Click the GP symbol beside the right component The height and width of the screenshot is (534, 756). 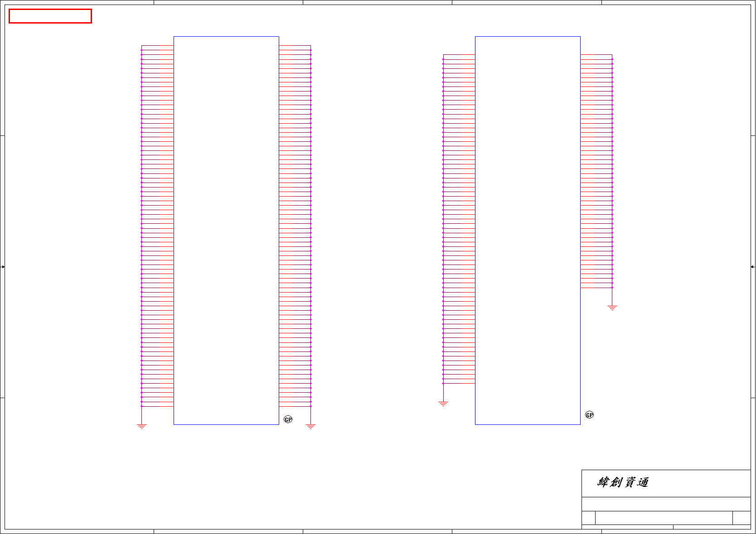(590, 415)
